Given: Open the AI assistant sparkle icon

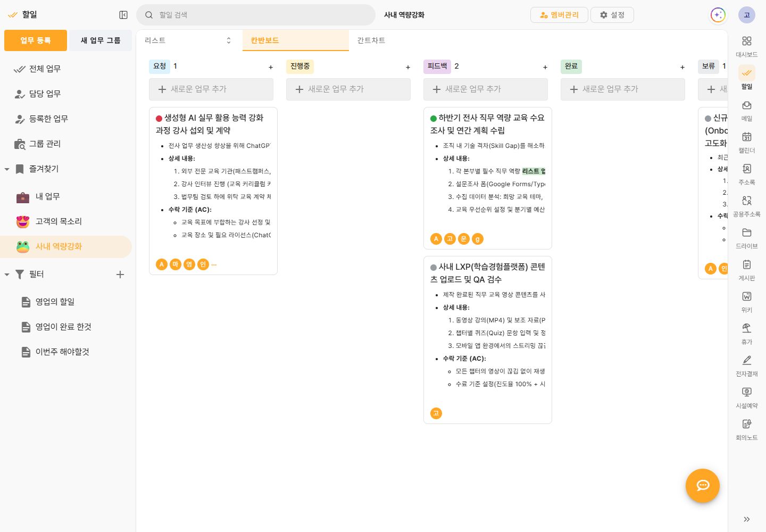Looking at the screenshot, I should (x=718, y=15).
